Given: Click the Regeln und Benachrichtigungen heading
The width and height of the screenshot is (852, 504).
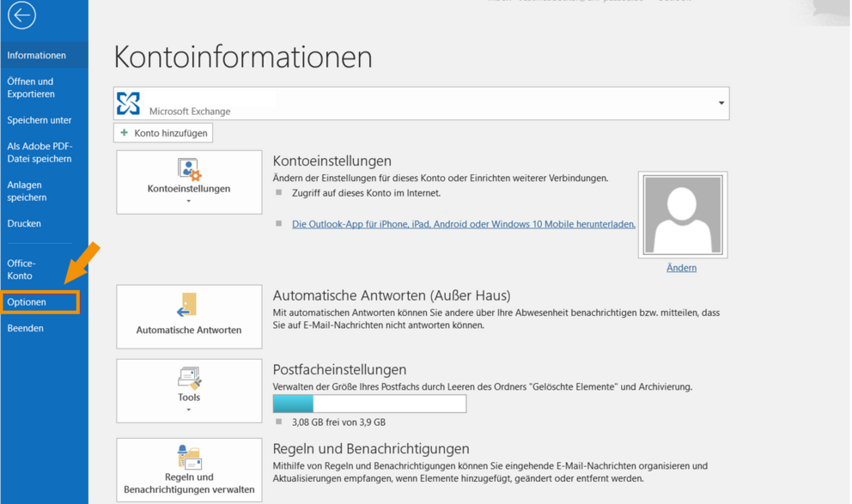Looking at the screenshot, I should click(371, 448).
